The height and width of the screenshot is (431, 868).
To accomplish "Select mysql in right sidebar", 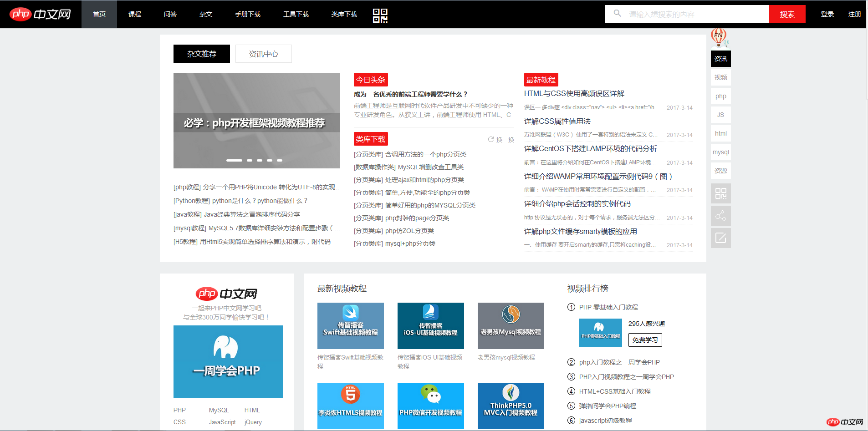I will (x=721, y=152).
